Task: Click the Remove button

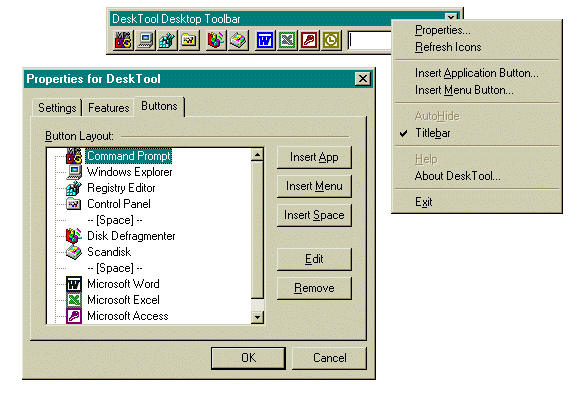Action: coord(314,288)
